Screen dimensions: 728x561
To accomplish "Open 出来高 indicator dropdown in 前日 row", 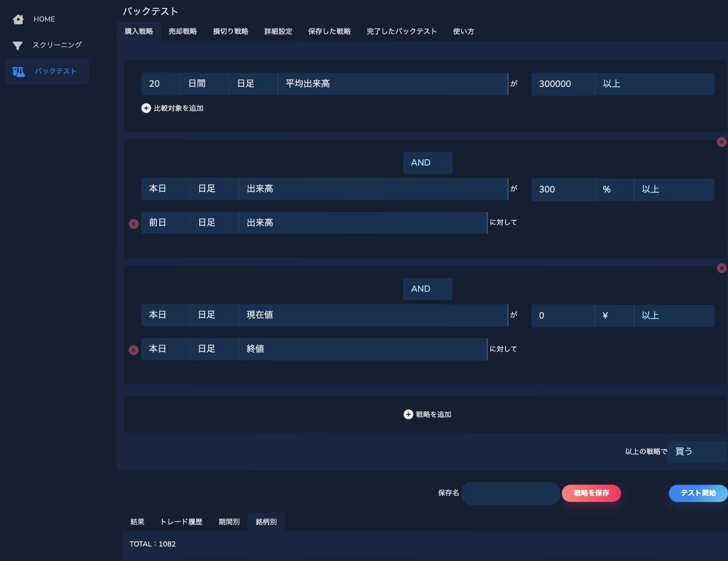I will click(363, 223).
